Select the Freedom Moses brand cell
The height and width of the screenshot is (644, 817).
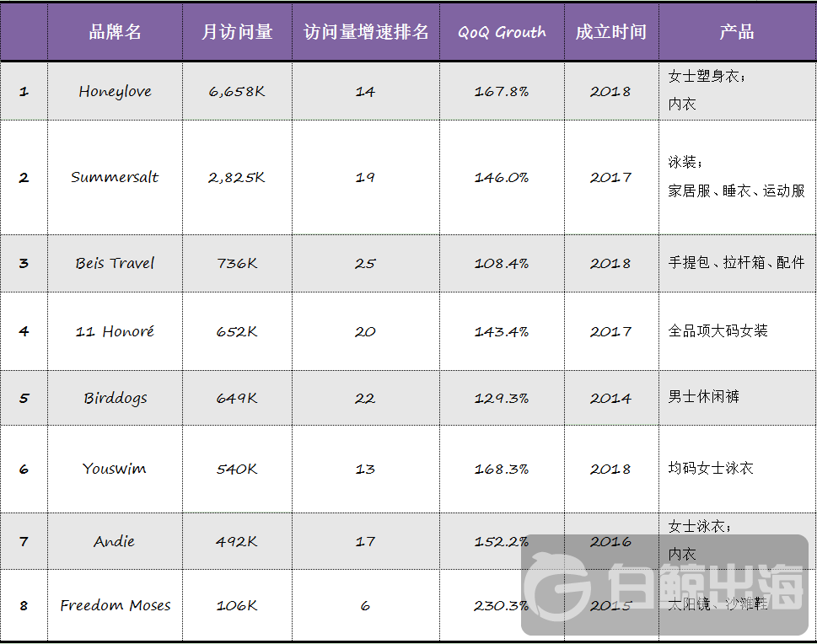coord(115,605)
